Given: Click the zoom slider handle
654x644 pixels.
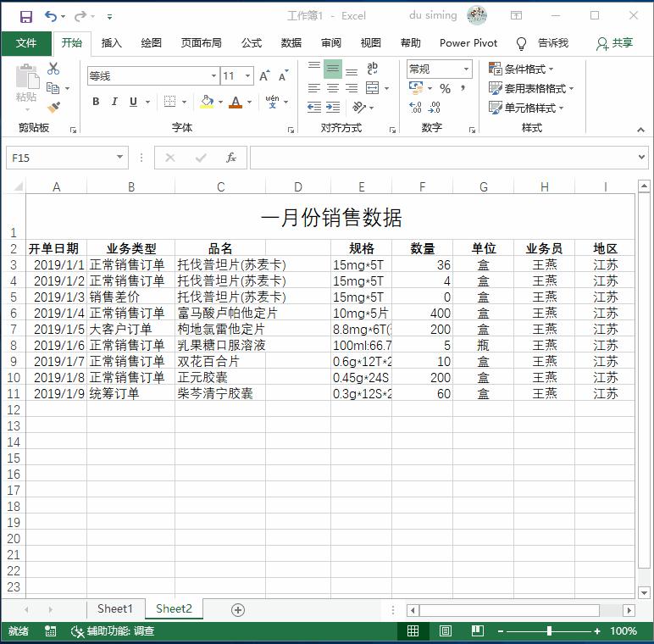Looking at the screenshot, I should (x=549, y=631).
